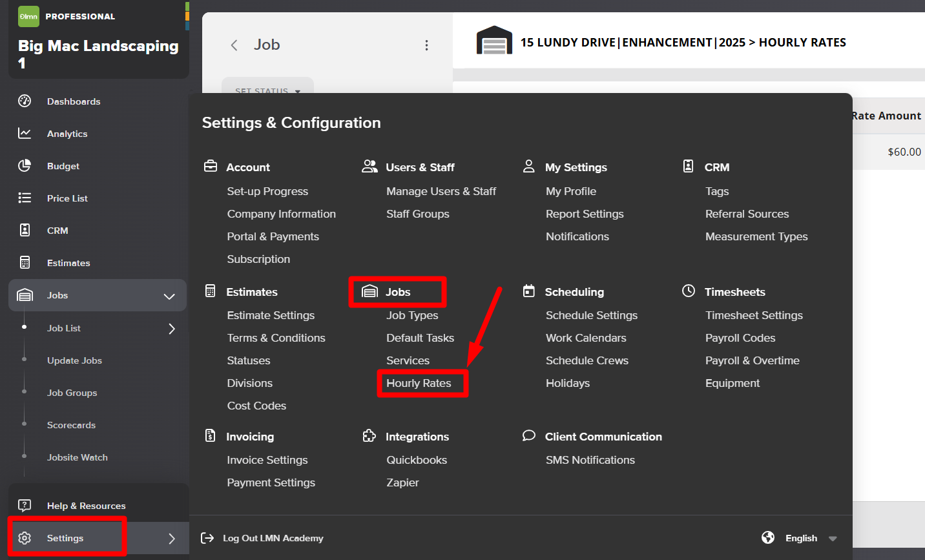The width and height of the screenshot is (925, 560).
Task: Open the English language dropdown arrow
Action: tap(833, 539)
